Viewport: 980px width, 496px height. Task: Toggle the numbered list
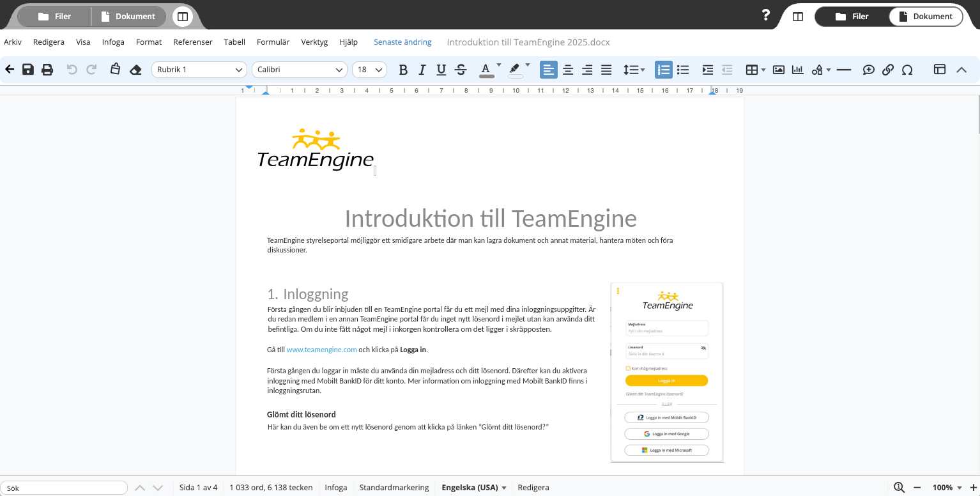(x=664, y=70)
